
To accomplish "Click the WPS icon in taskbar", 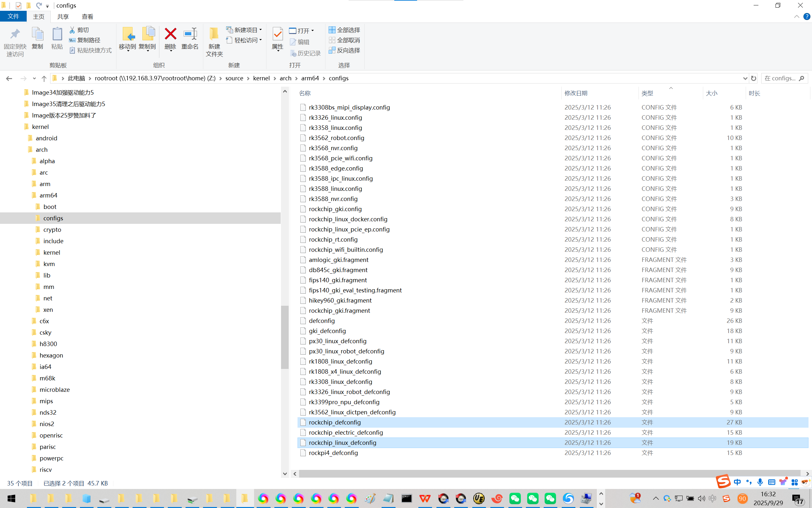I will 425,498.
